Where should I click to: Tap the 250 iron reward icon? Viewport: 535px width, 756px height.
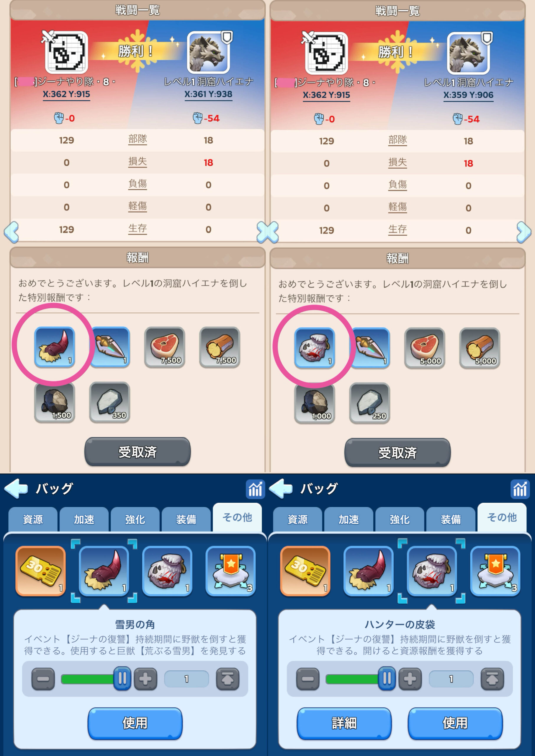tap(370, 403)
